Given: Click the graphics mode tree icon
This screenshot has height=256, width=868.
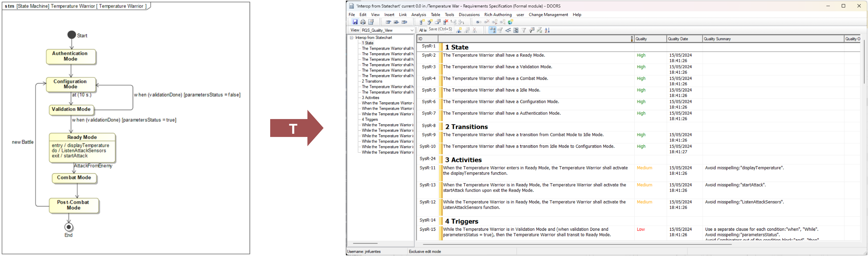Looking at the screenshot, I should tap(508, 30).
